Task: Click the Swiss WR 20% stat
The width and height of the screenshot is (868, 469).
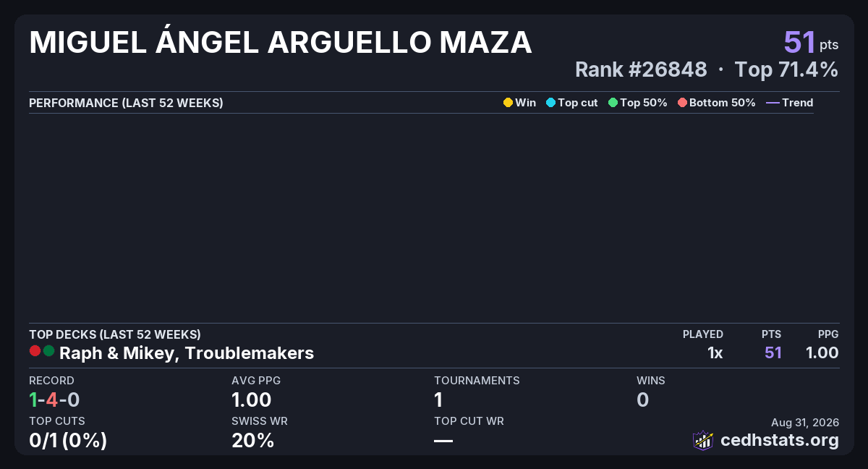Action: tap(253, 440)
